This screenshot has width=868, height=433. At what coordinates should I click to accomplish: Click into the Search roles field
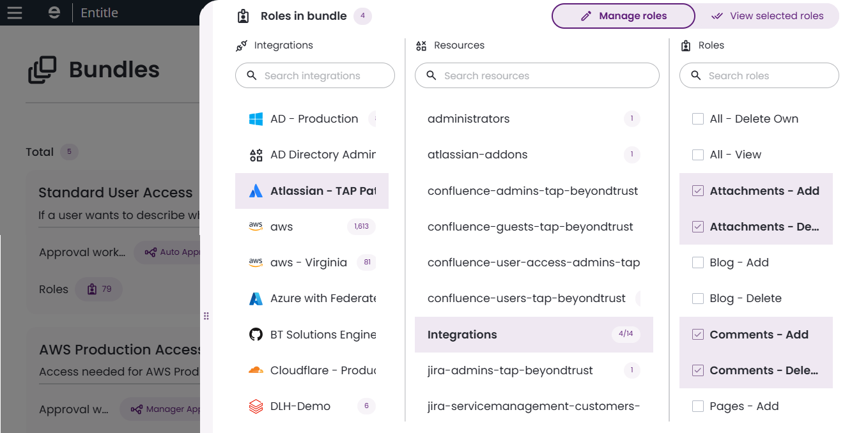(759, 75)
